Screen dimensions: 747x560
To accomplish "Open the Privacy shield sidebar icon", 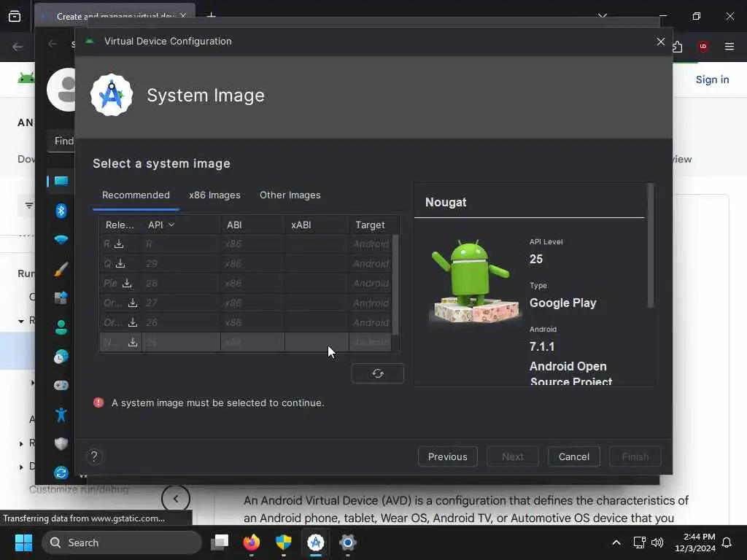I will (x=61, y=444).
